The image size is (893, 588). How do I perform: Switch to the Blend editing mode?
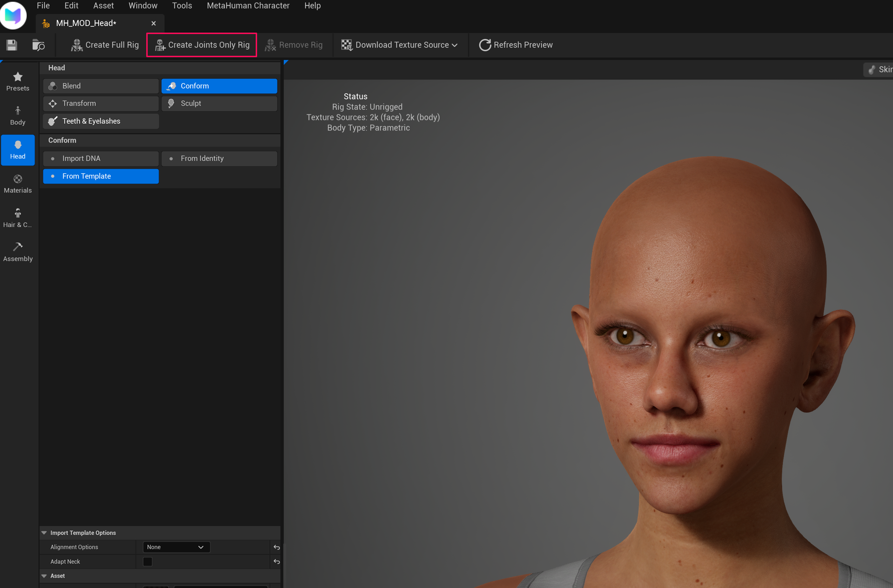tap(101, 86)
